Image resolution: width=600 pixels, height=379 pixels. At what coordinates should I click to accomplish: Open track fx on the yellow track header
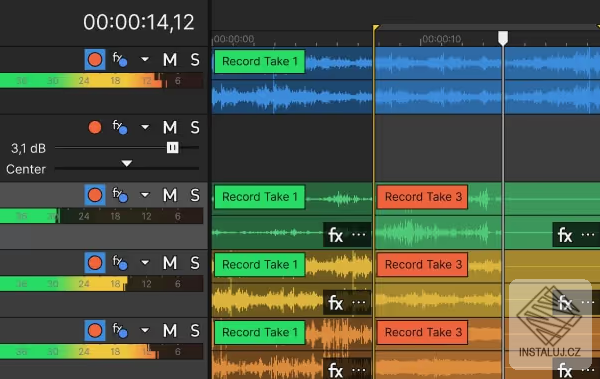(120, 262)
